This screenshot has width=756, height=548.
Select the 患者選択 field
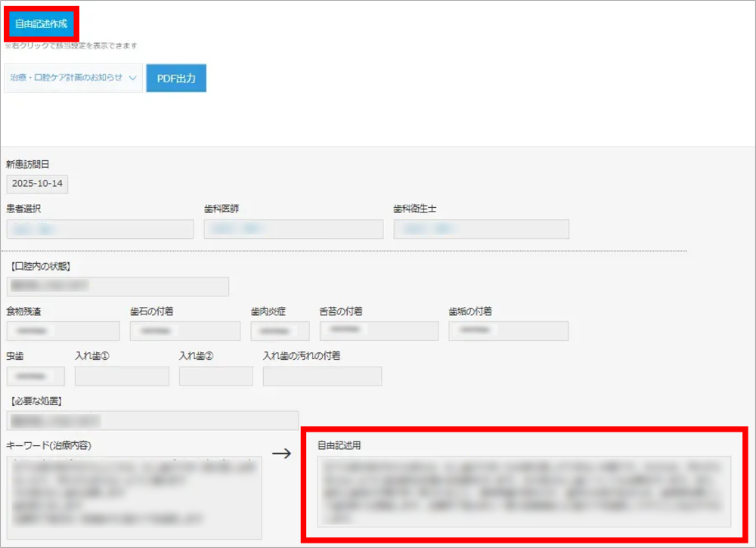100,229
